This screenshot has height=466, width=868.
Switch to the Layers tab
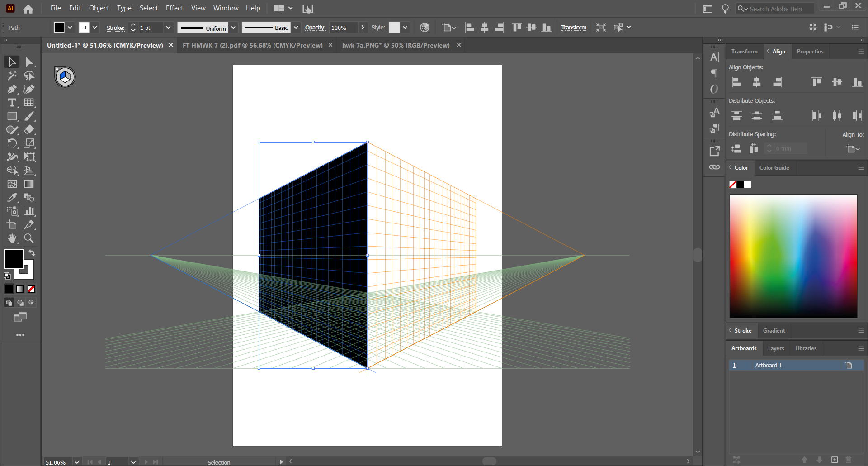[775, 348]
